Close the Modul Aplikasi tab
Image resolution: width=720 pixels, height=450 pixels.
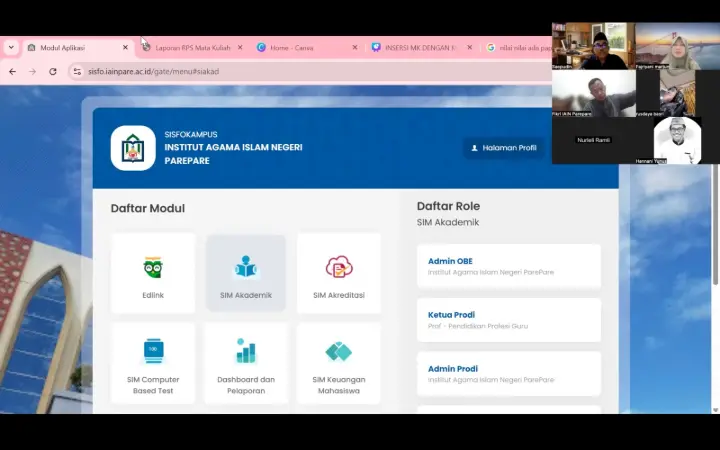click(x=125, y=47)
